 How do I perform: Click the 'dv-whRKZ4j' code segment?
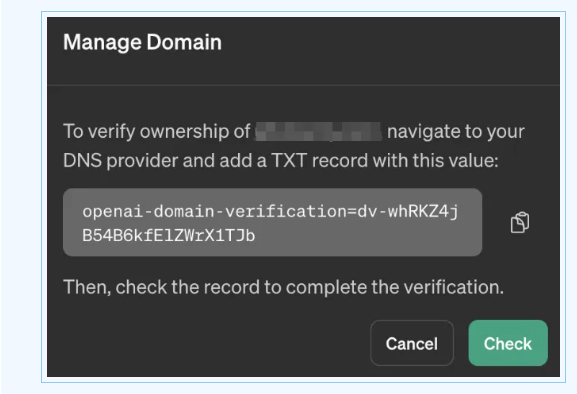pyautogui.click(x=407, y=212)
